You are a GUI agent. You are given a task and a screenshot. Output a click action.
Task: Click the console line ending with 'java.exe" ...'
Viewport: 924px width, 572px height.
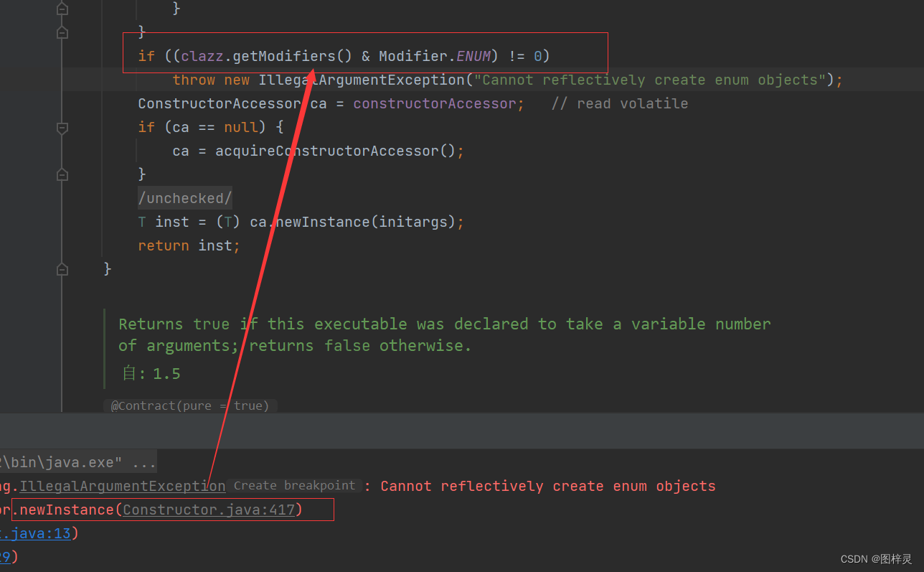tap(78, 462)
